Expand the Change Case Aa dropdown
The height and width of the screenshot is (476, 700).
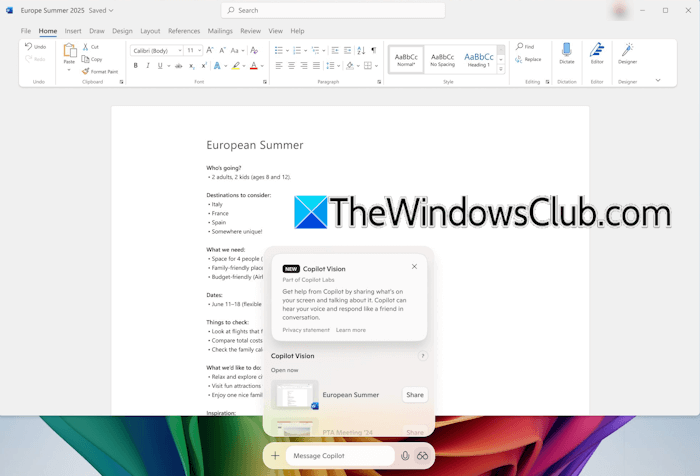(243, 50)
